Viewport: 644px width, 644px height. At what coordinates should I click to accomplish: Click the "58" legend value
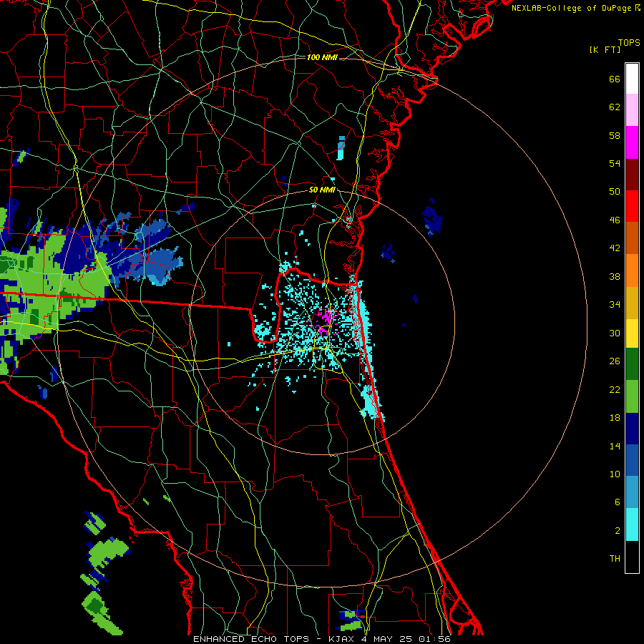click(x=615, y=135)
